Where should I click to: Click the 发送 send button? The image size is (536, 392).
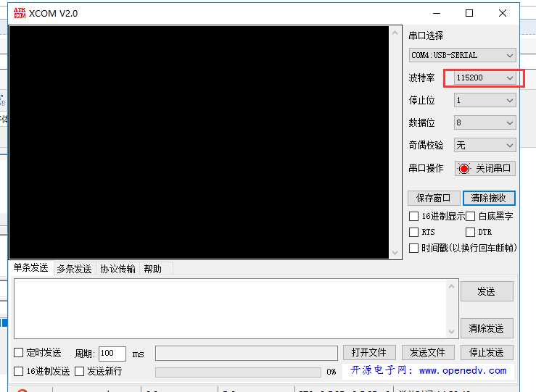pos(487,291)
